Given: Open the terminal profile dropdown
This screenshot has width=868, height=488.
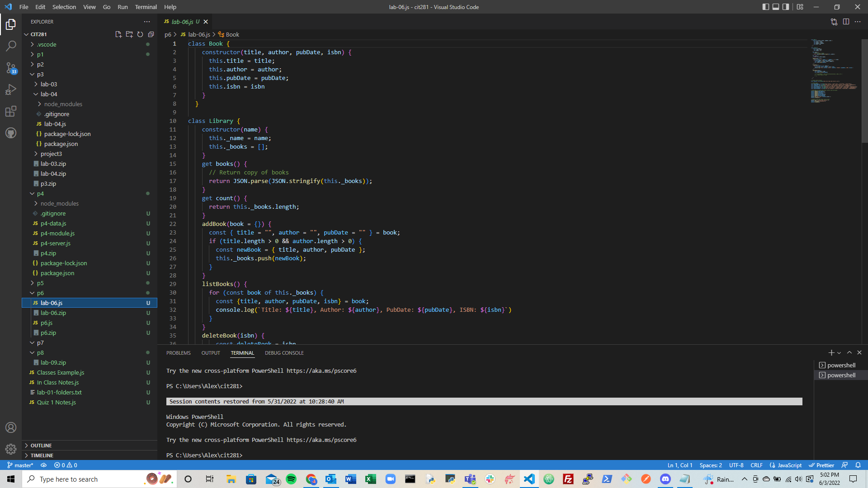Looking at the screenshot, I should (839, 352).
